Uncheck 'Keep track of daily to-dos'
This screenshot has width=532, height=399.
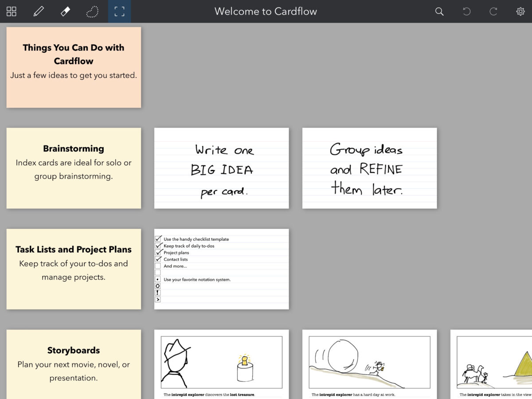point(158,246)
